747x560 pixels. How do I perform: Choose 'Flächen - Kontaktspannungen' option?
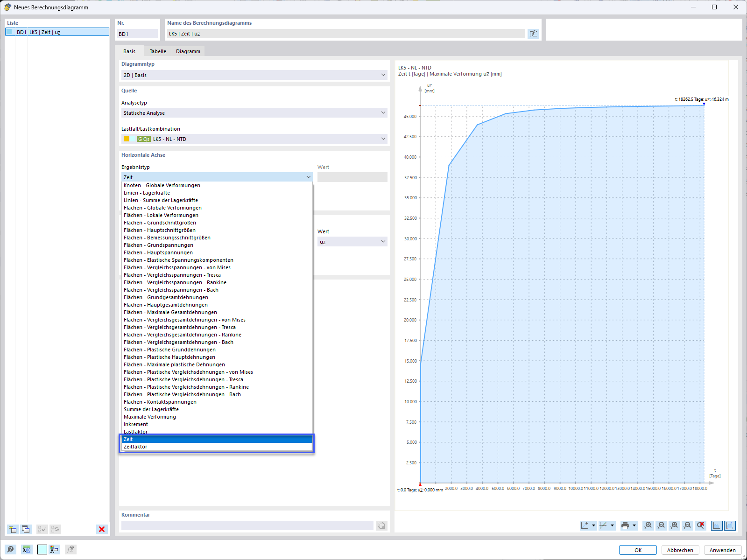pyautogui.click(x=217, y=402)
